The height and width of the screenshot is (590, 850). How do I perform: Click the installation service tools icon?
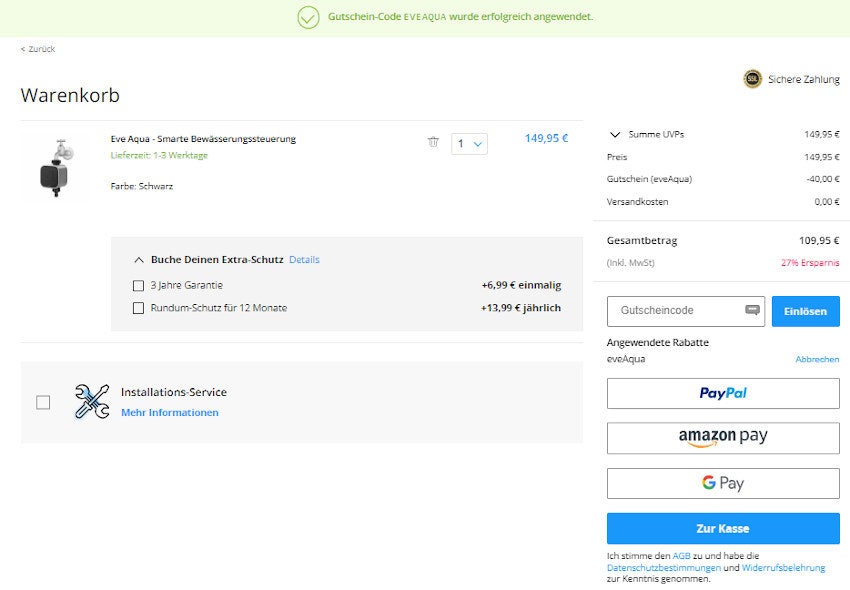[91, 402]
